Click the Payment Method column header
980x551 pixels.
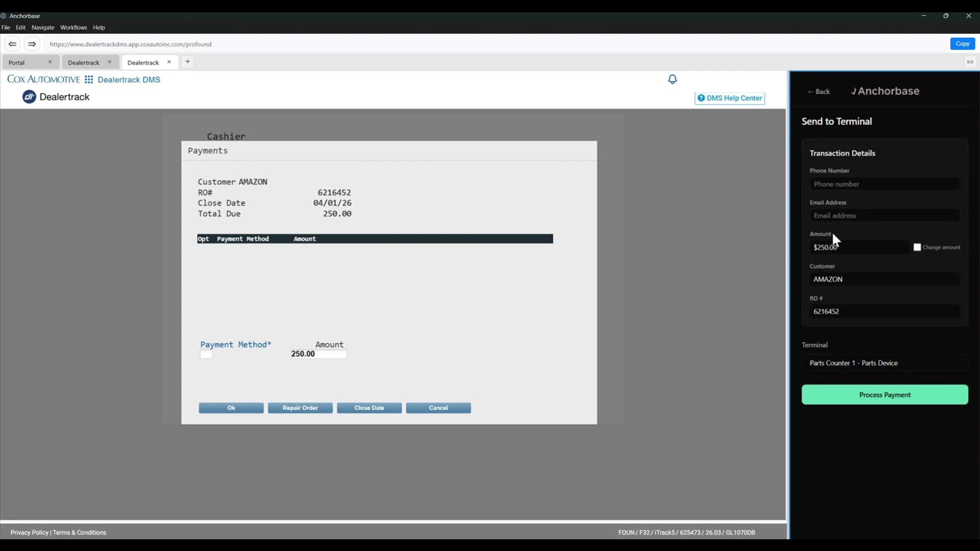point(242,239)
